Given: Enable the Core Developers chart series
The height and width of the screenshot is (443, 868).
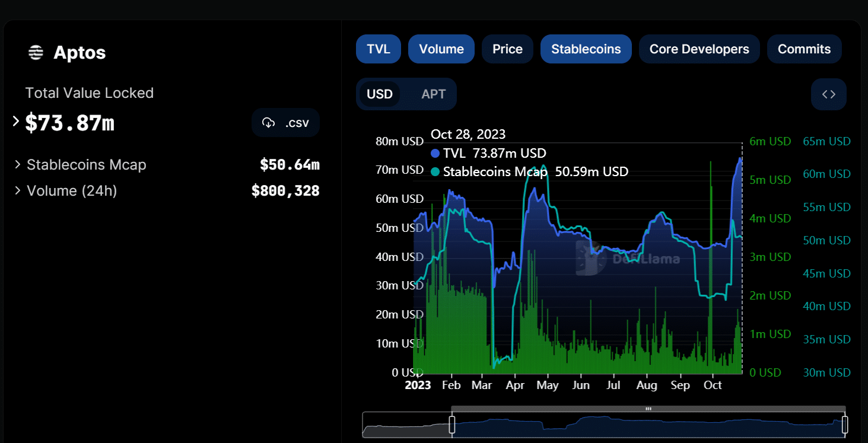Looking at the screenshot, I should point(700,49).
